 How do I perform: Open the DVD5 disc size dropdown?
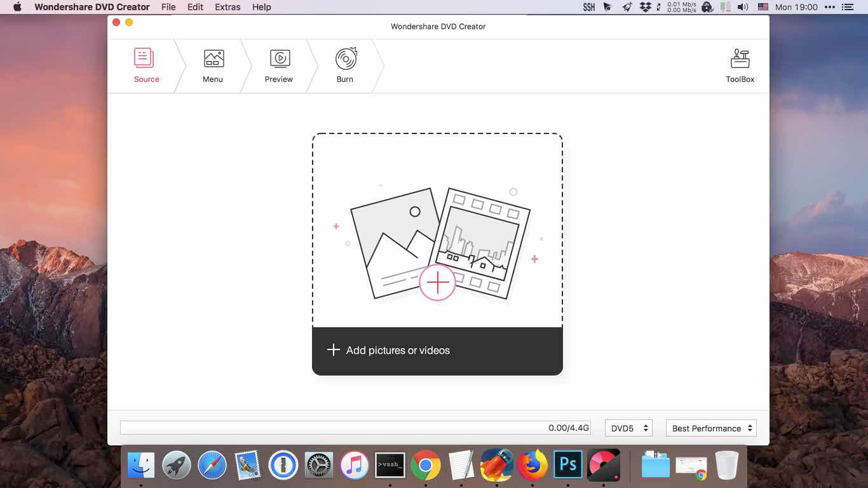(628, 428)
